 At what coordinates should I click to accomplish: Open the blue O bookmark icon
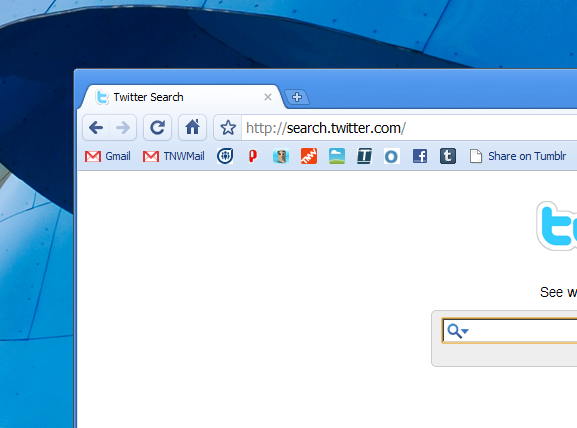click(392, 156)
